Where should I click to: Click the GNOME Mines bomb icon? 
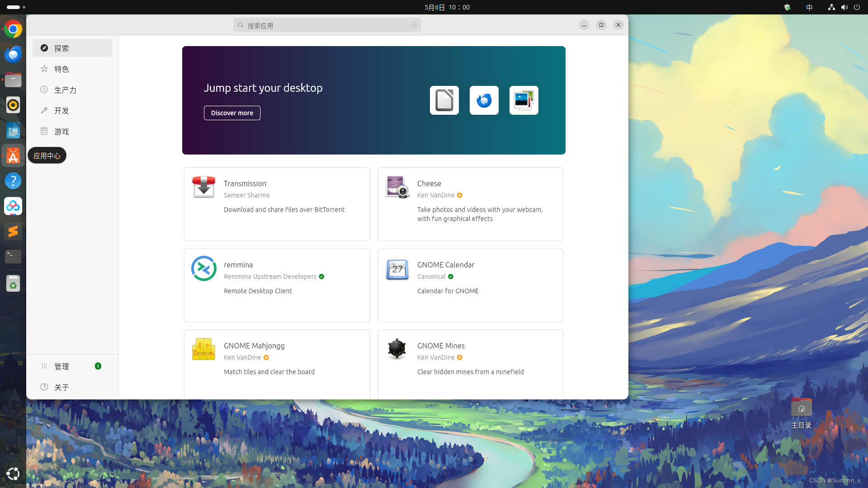pos(397,348)
